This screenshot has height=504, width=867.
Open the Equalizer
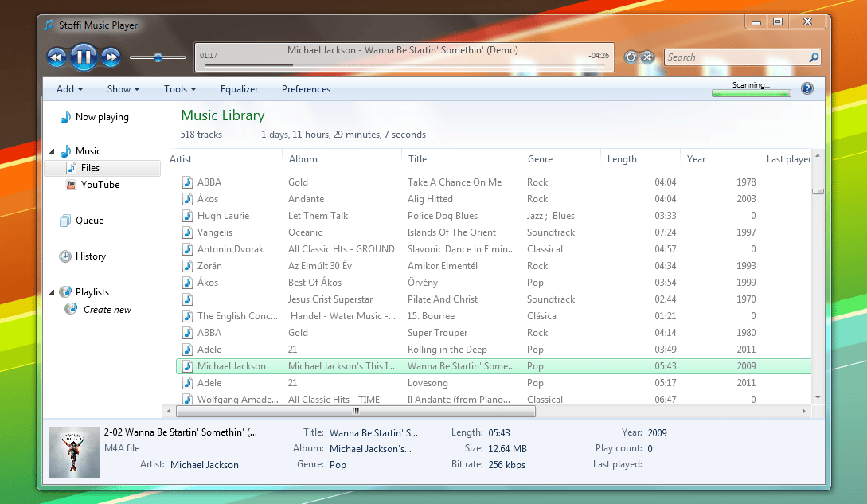tap(239, 89)
